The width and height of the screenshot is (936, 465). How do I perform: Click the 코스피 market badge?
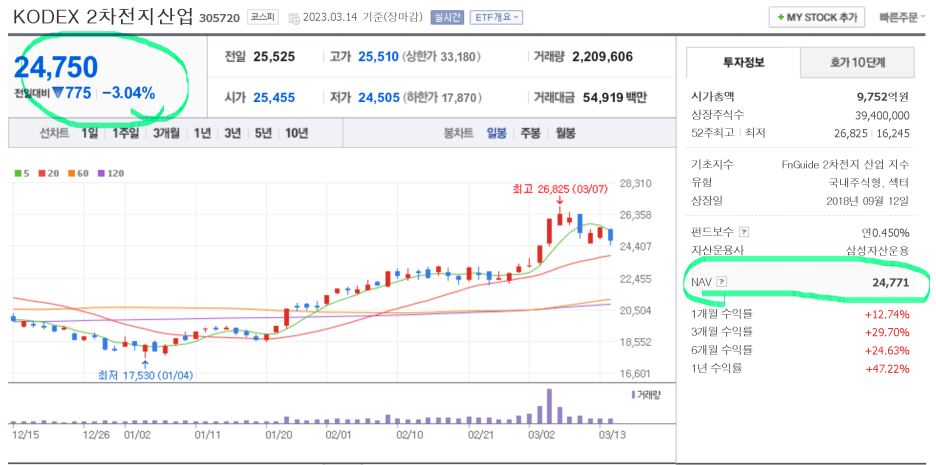[263, 17]
